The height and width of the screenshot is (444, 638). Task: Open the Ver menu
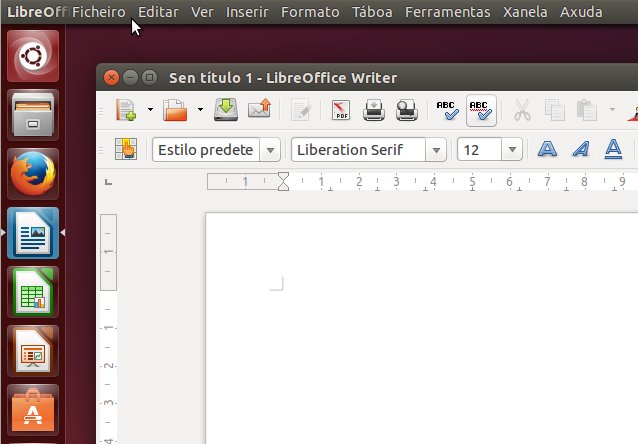click(x=202, y=12)
